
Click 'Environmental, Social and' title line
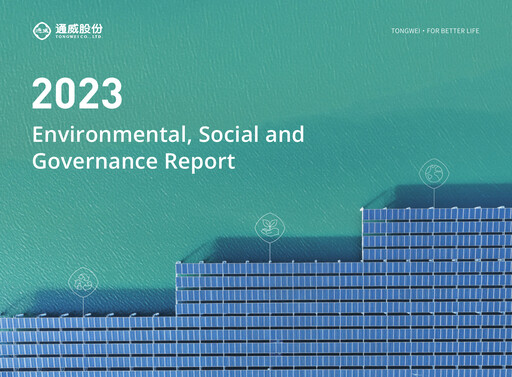click(168, 134)
